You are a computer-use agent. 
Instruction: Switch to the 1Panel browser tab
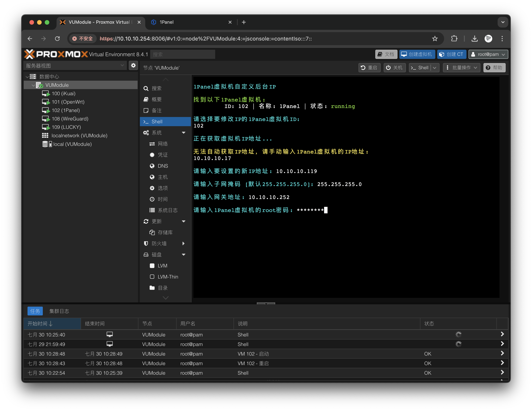(x=167, y=22)
